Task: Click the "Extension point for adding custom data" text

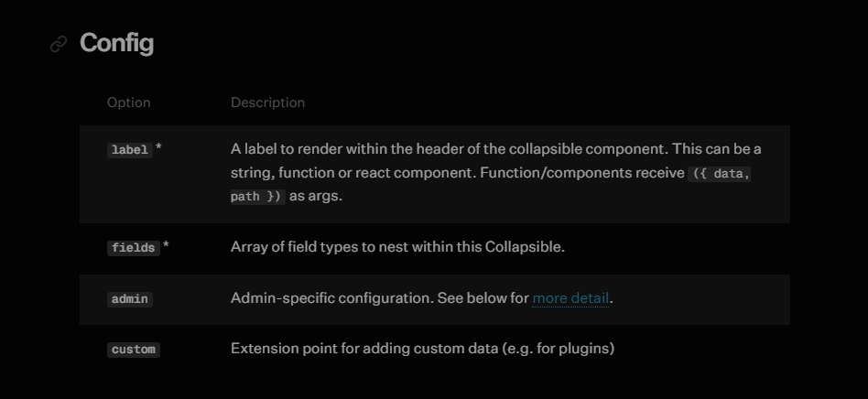Action: tap(366, 349)
